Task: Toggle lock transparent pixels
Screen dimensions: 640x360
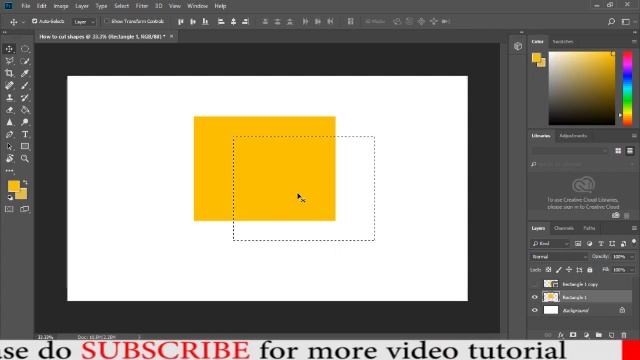Action: [x=549, y=270]
